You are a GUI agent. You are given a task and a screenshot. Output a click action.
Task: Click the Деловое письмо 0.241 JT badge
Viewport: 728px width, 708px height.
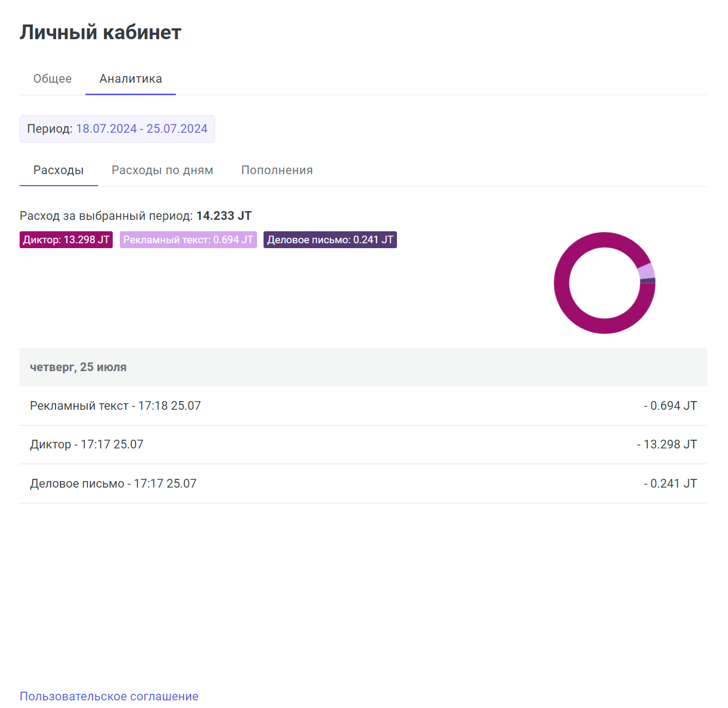coord(330,240)
